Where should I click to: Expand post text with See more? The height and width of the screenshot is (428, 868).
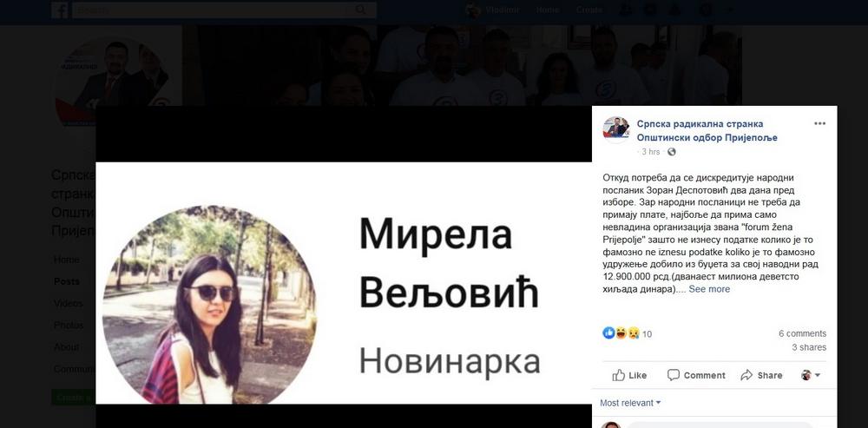709,289
